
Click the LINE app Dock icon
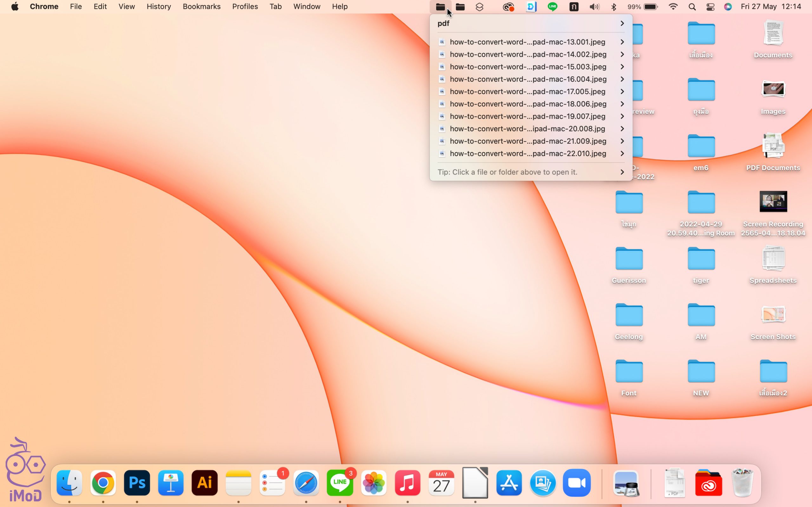click(x=340, y=483)
